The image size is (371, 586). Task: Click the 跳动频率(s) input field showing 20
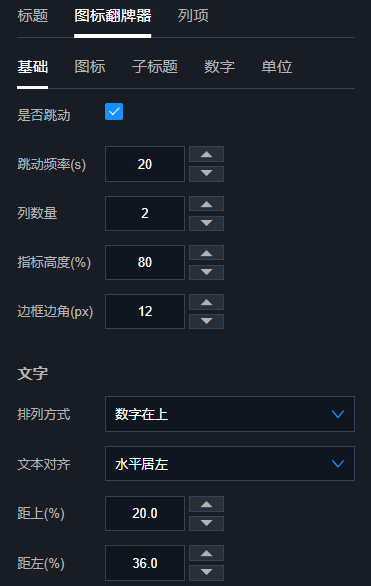coord(145,164)
